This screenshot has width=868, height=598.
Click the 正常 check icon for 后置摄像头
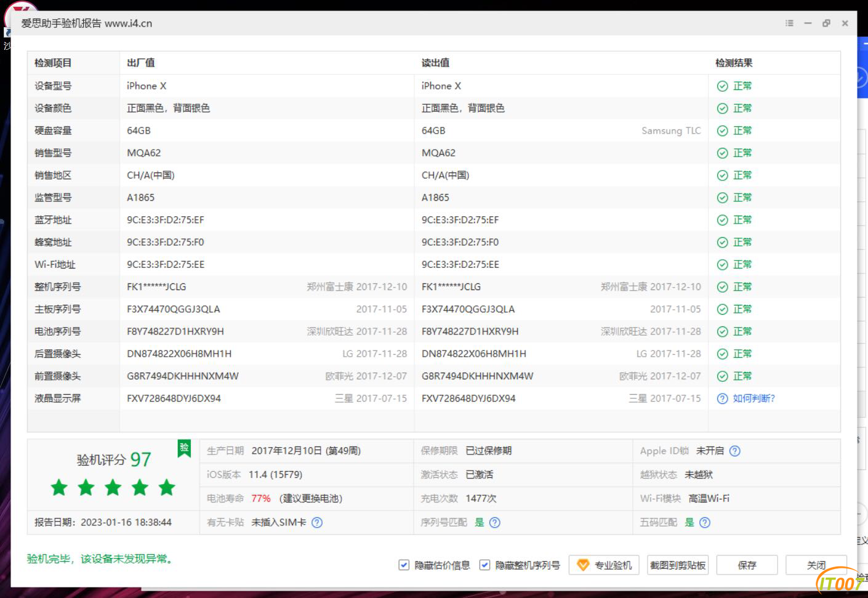[723, 354]
